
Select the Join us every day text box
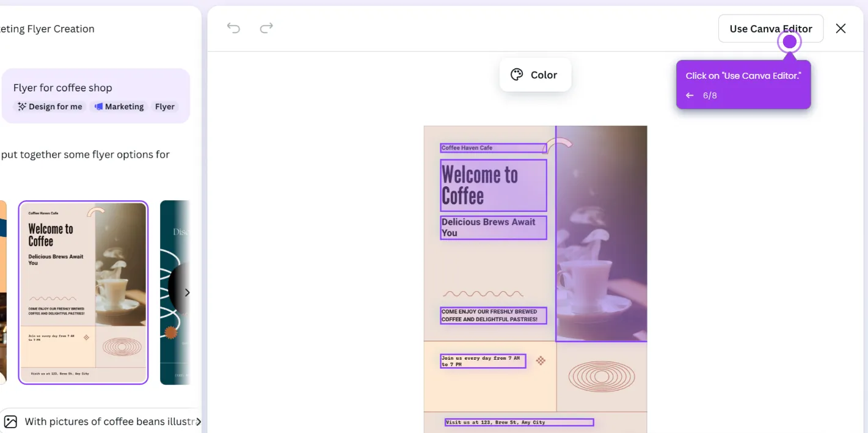point(483,361)
